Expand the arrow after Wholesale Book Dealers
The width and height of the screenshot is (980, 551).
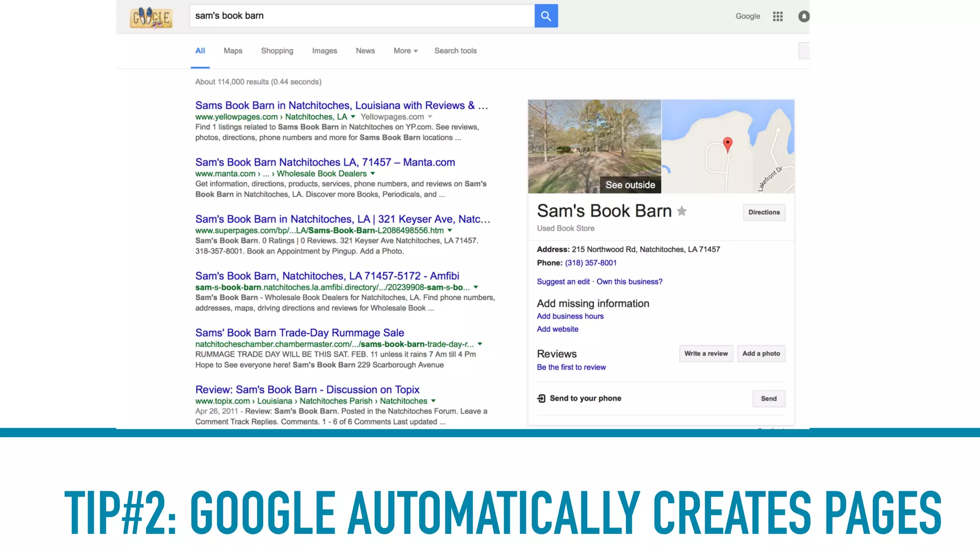point(373,174)
